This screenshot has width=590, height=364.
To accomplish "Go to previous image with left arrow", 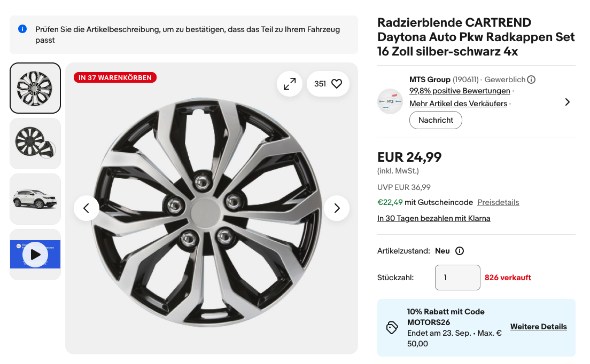I will [x=87, y=208].
